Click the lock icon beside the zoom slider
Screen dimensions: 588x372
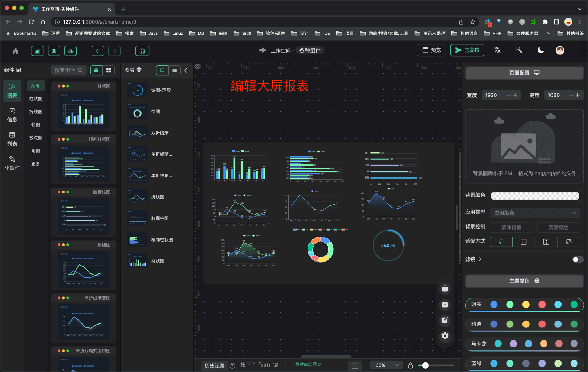coord(411,365)
